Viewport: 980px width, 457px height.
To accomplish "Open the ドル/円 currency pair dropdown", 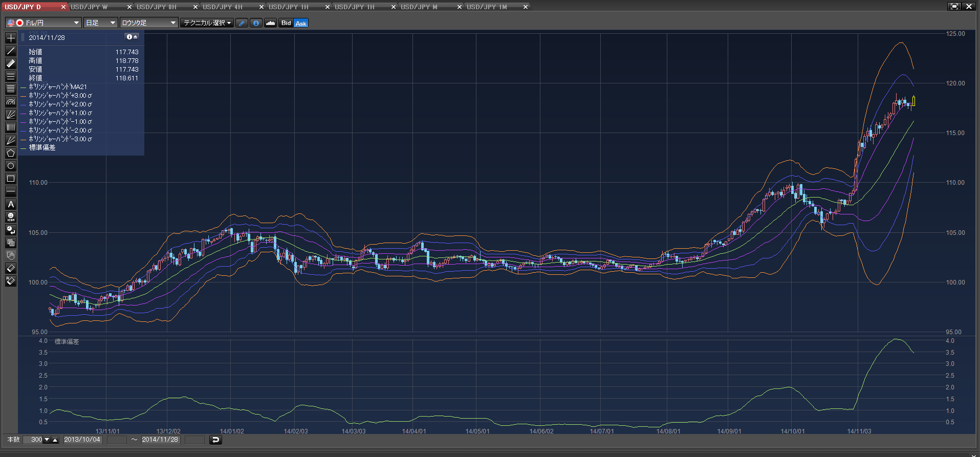I will coord(43,23).
